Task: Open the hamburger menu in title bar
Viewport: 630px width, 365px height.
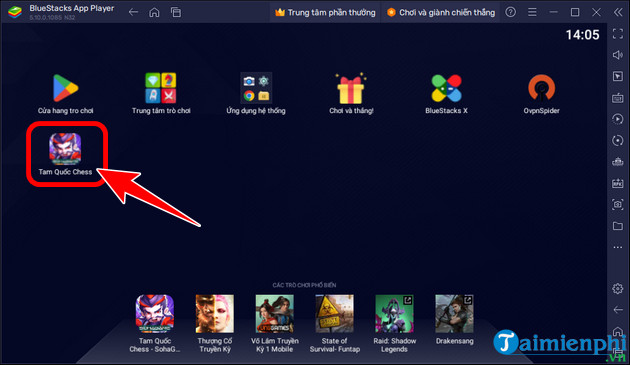Action: point(532,12)
